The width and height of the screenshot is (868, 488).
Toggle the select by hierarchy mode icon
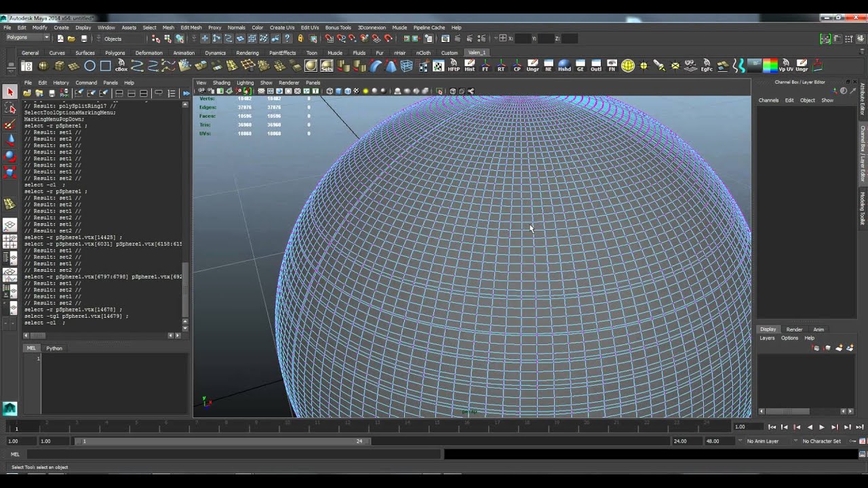coord(155,39)
